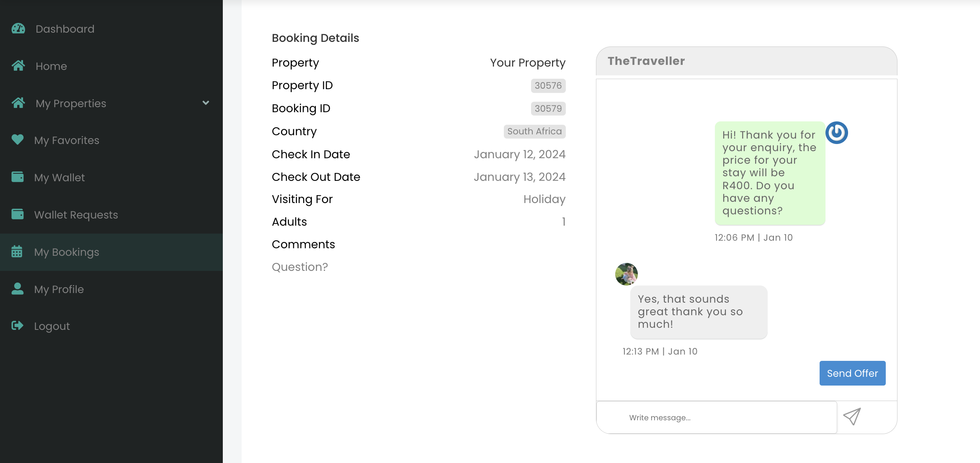Image resolution: width=980 pixels, height=463 pixels.
Task: Click the Wallet Requests icon
Action: point(18,214)
